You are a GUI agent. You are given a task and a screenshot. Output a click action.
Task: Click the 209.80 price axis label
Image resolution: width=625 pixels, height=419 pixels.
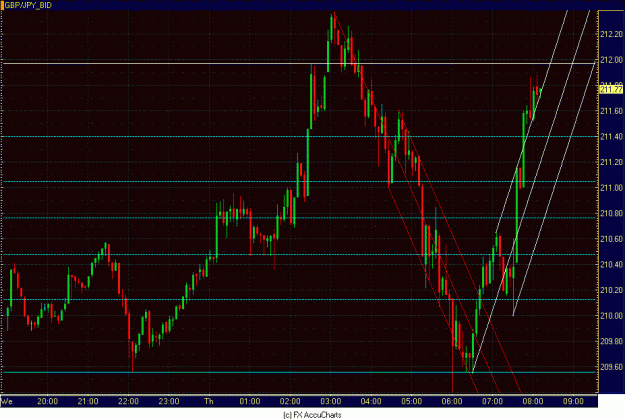611,341
